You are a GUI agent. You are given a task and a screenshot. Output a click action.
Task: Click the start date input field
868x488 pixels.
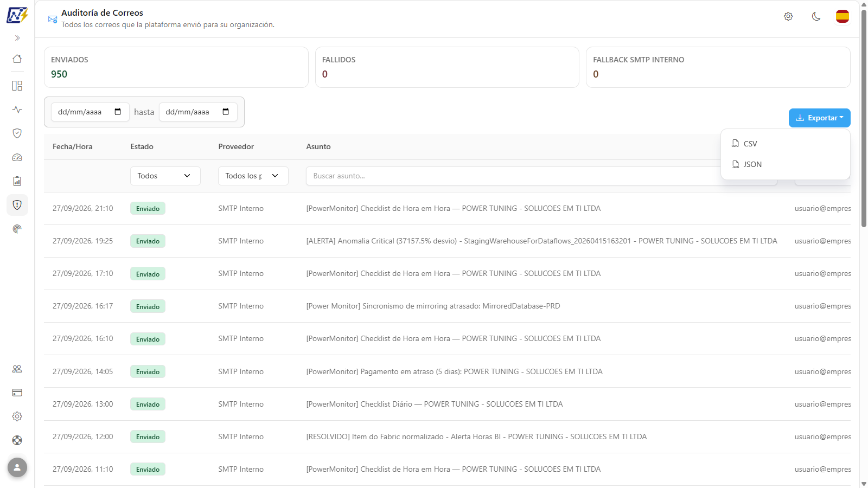90,112
